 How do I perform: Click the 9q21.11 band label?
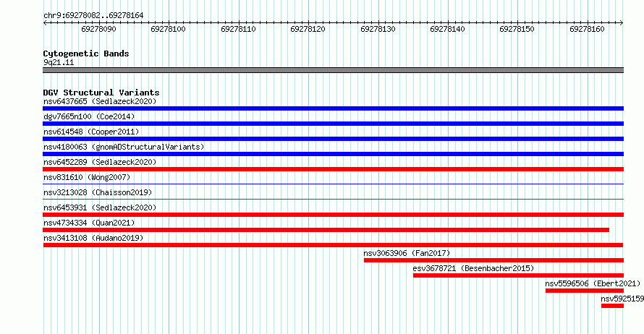tap(59, 62)
